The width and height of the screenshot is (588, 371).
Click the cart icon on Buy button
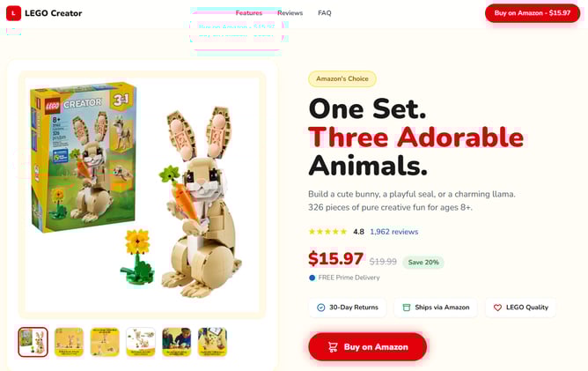coord(333,347)
